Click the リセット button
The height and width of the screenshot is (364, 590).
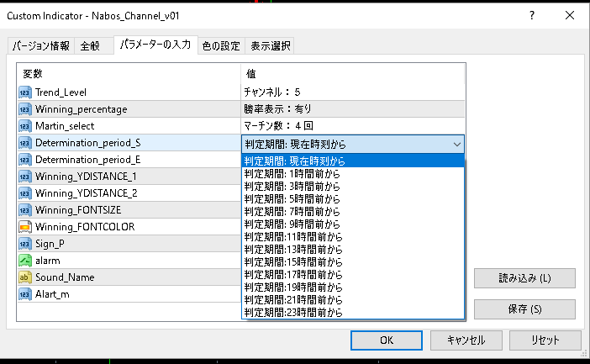point(545,340)
